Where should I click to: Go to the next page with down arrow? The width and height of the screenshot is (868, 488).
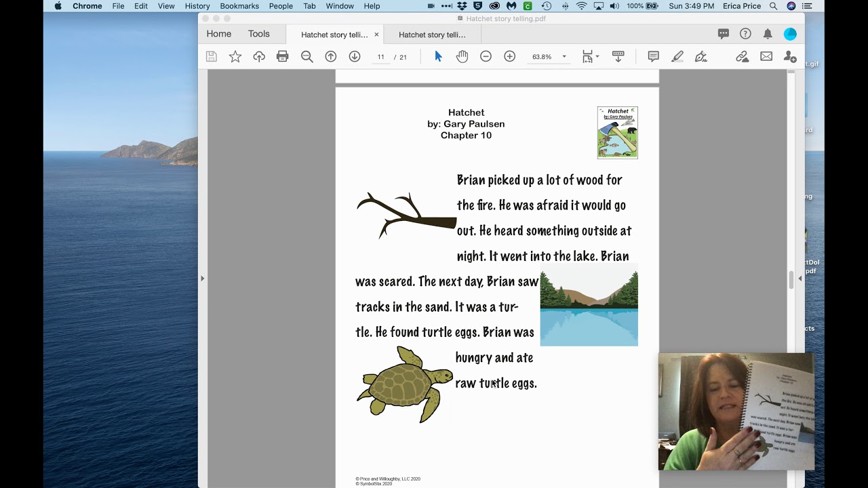pos(355,57)
